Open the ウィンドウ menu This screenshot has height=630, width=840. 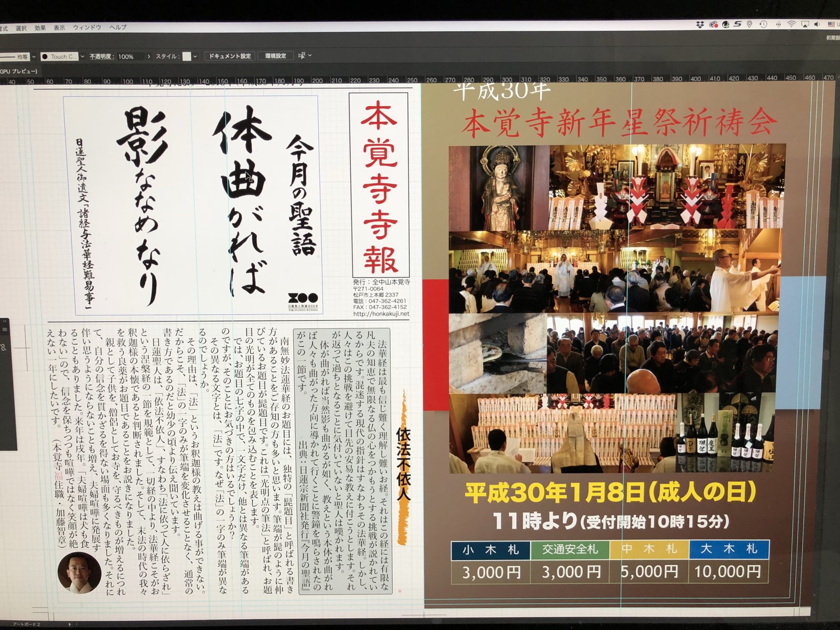[87, 27]
